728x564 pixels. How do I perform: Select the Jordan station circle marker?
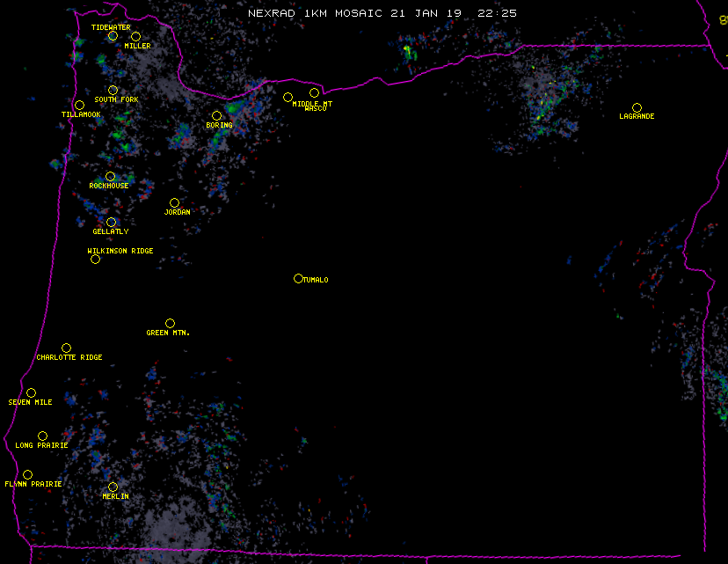(174, 202)
